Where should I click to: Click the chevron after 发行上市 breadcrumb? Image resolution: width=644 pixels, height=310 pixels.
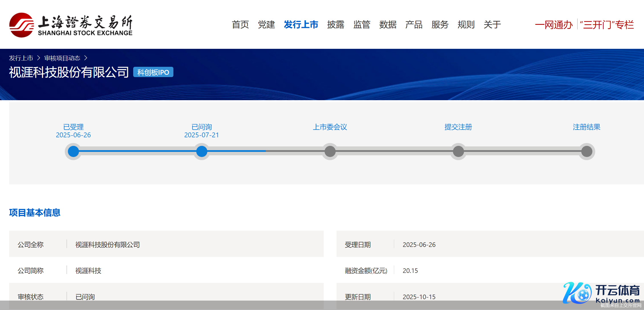click(39, 58)
